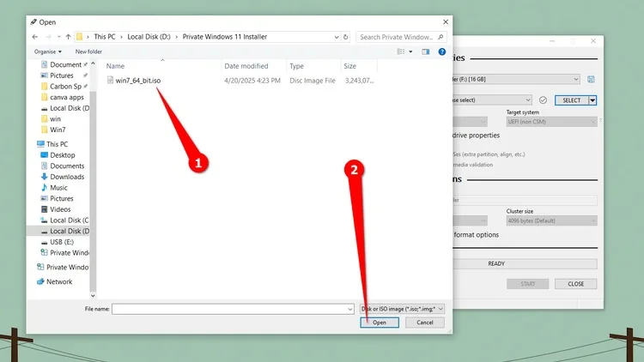Click the save disk icon in Rufus

tap(591, 79)
